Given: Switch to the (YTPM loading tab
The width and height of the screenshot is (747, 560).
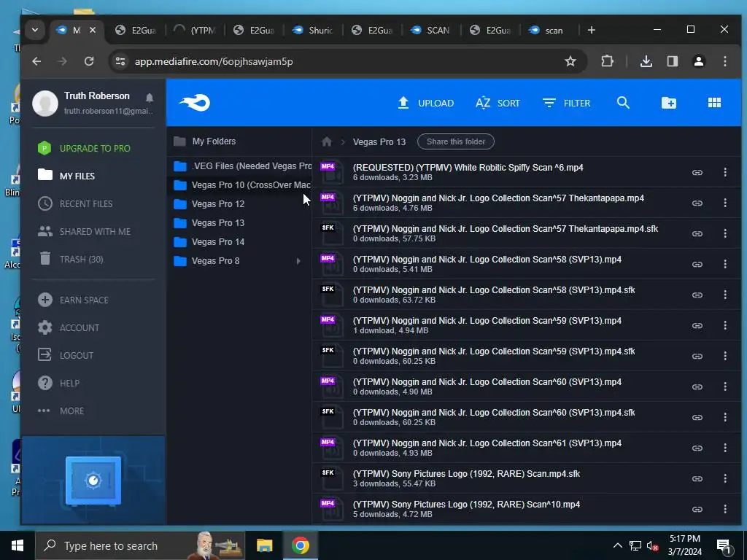Looking at the screenshot, I should [x=194, y=30].
